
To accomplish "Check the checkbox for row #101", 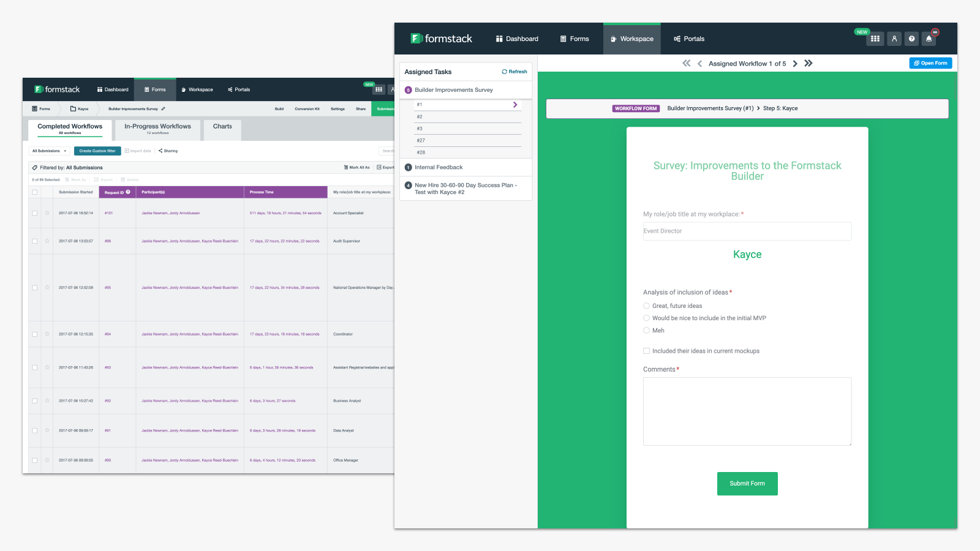I will coord(35,213).
